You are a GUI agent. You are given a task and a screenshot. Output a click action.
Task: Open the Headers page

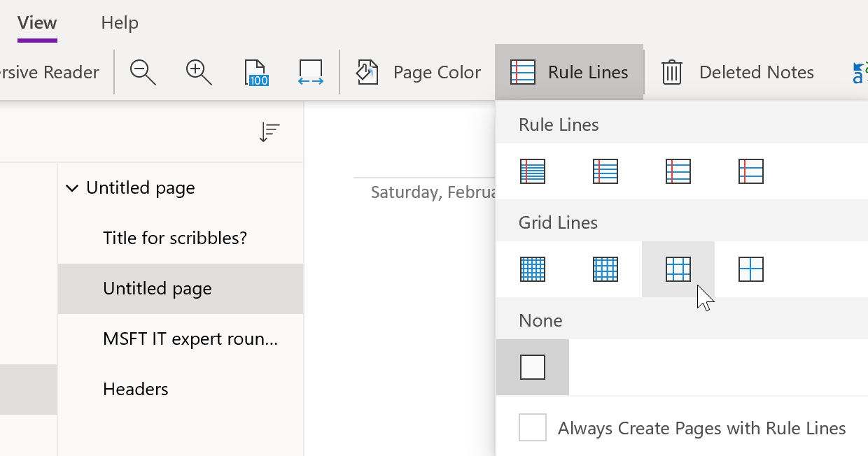tap(181, 390)
